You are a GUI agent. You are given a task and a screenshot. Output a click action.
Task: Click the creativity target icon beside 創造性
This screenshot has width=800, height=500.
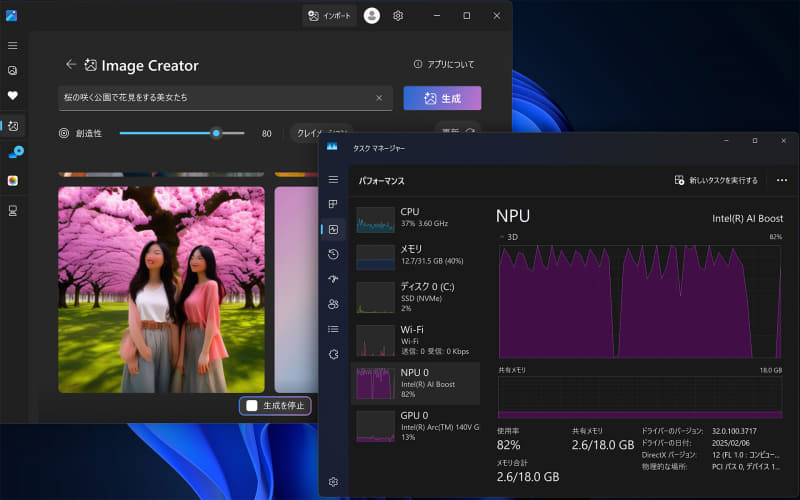point(64,133)
